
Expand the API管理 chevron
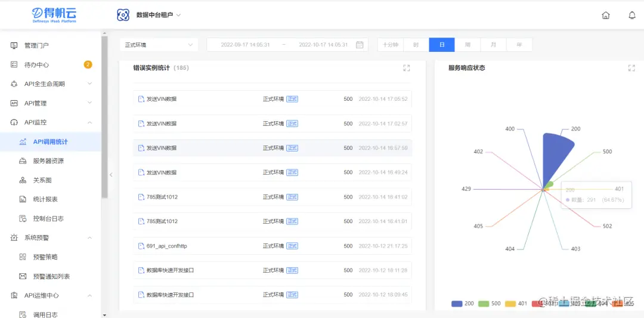pyautogui.click(x=90, y=103)
